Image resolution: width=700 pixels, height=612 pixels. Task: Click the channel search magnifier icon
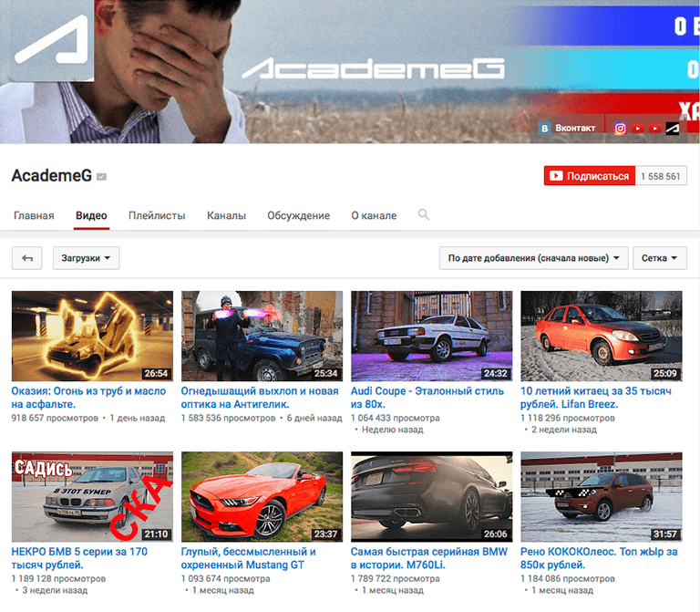coord(423,215)
